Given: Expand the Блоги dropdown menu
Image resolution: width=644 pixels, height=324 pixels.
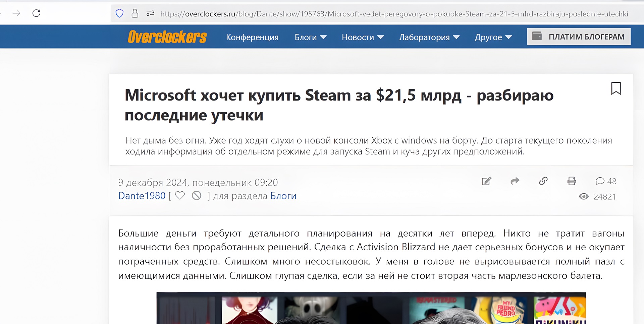Looking at the screenshot, I should pyautogui.click(x=311, y=37).
